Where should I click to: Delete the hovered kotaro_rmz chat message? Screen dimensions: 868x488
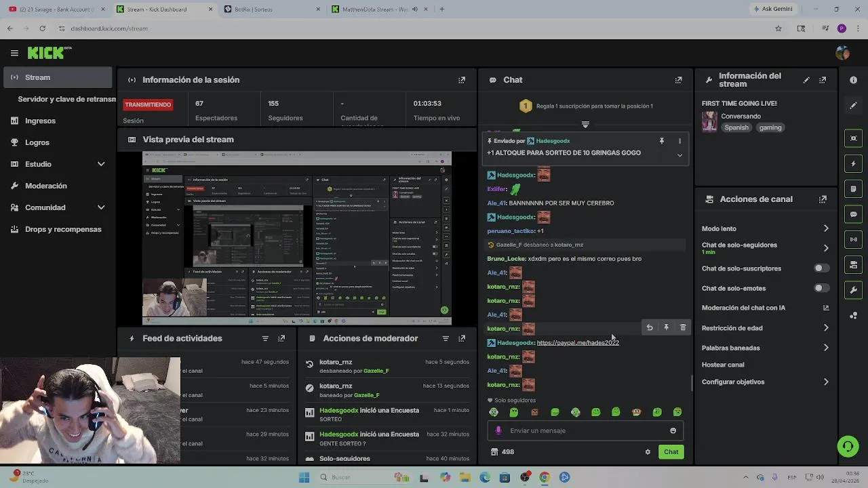[683, 327]
